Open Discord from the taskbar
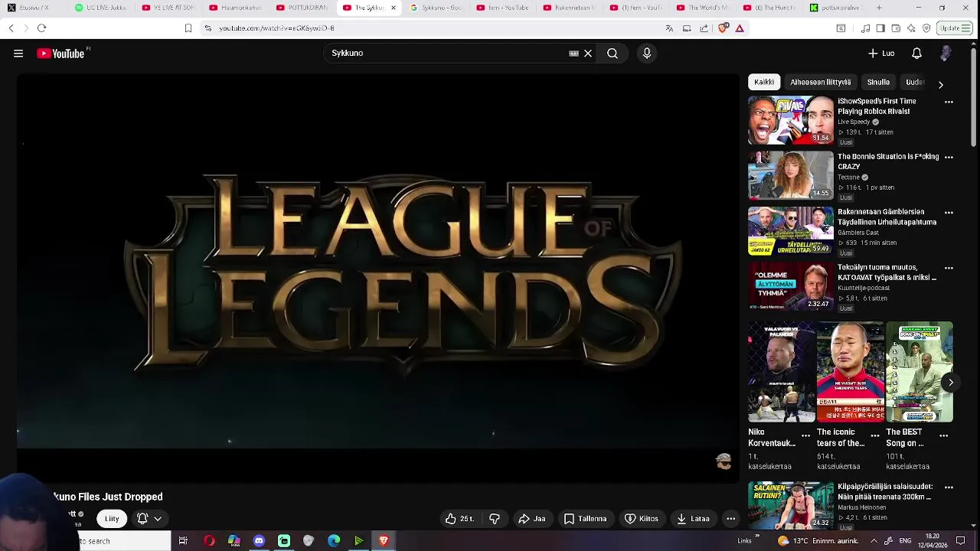The image size is (980, 551). 259,541
